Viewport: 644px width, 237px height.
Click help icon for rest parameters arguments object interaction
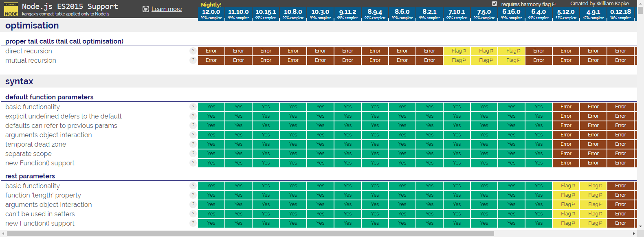click(x=193, y=204)
